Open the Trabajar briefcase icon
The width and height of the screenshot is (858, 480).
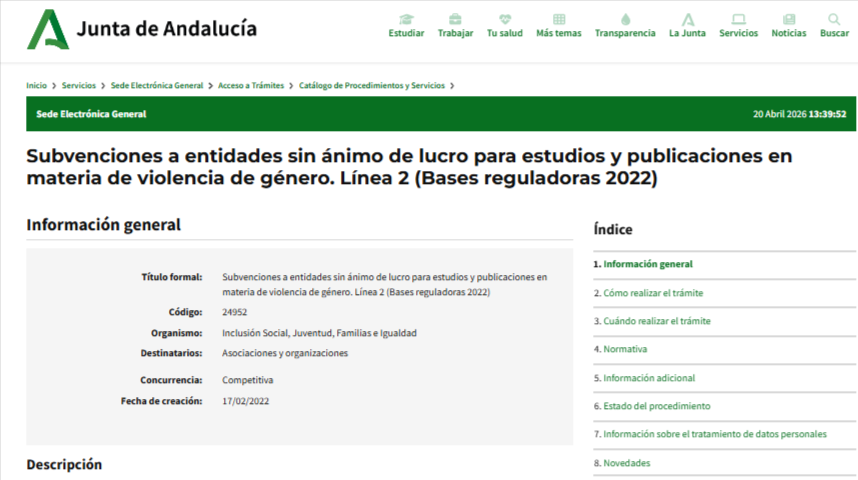(x=455, y=20)
